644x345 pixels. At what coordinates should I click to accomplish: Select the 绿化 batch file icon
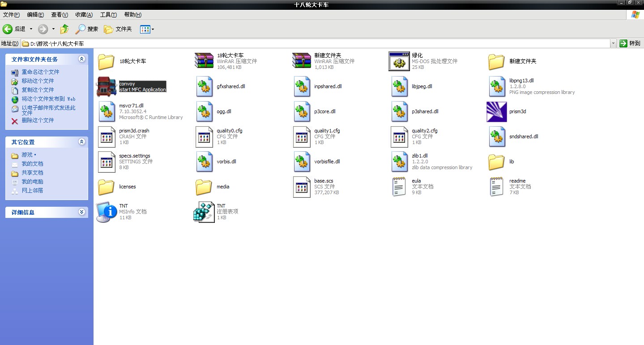pos(399,61)
